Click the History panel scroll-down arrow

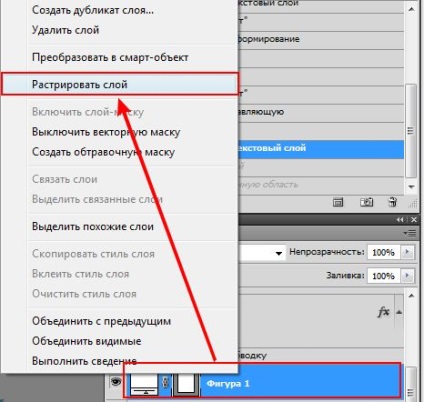[x=411, y=187]
